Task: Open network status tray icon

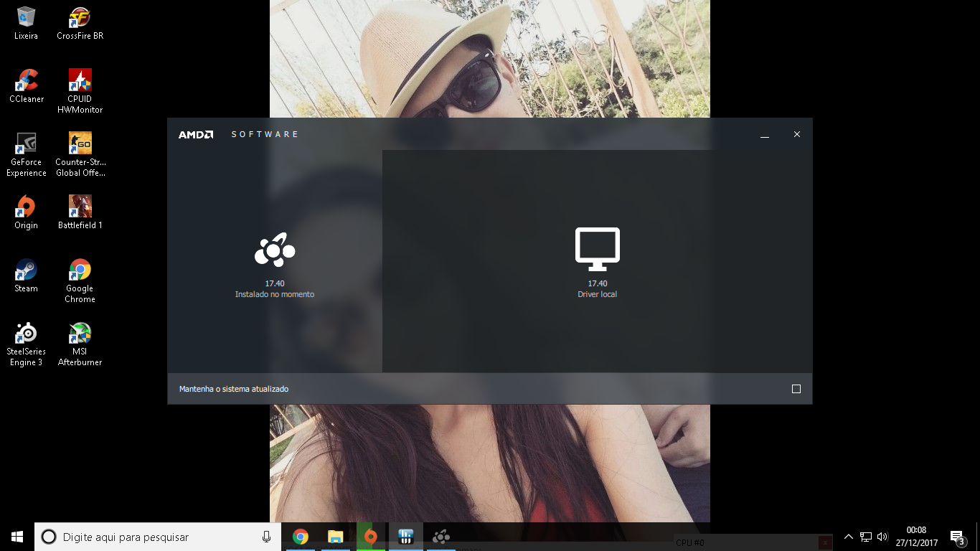Action: click(x=866, y=537)
